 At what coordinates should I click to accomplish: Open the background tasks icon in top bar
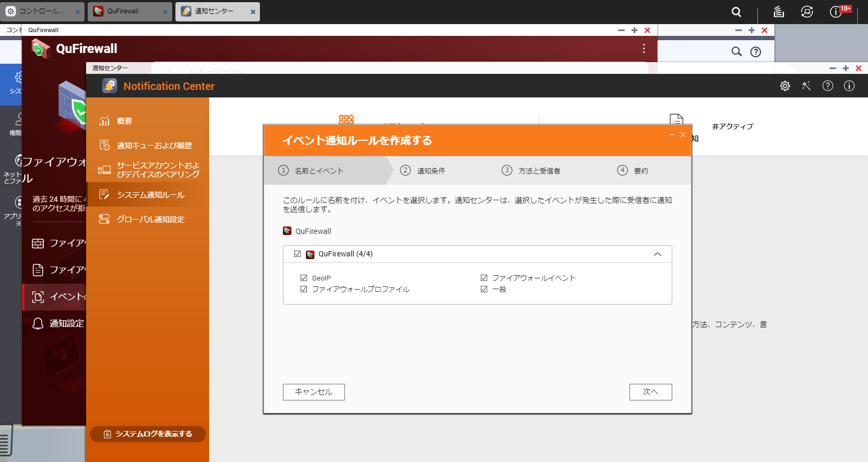click(779, 12)
